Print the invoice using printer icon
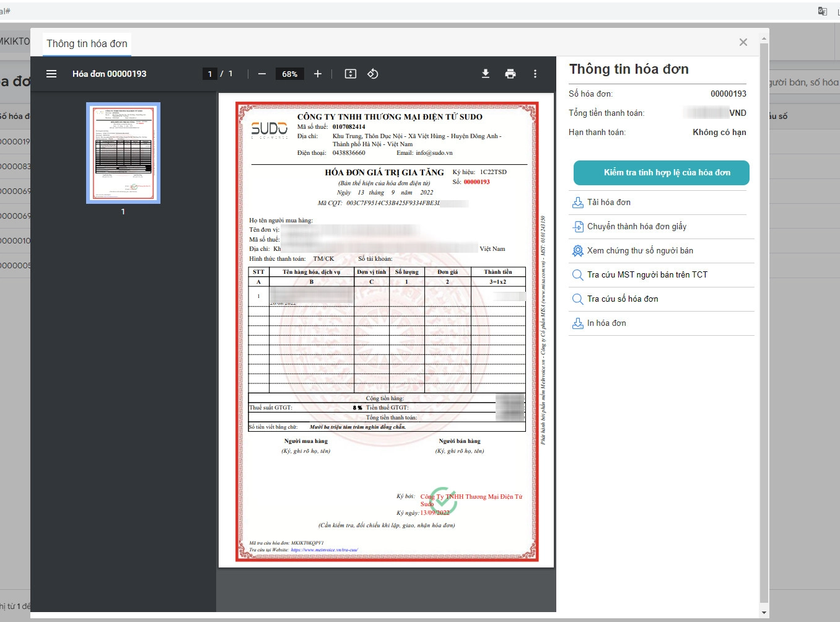Screen dimensions: 840x622 pyautogui.click(x=510, y=74)
